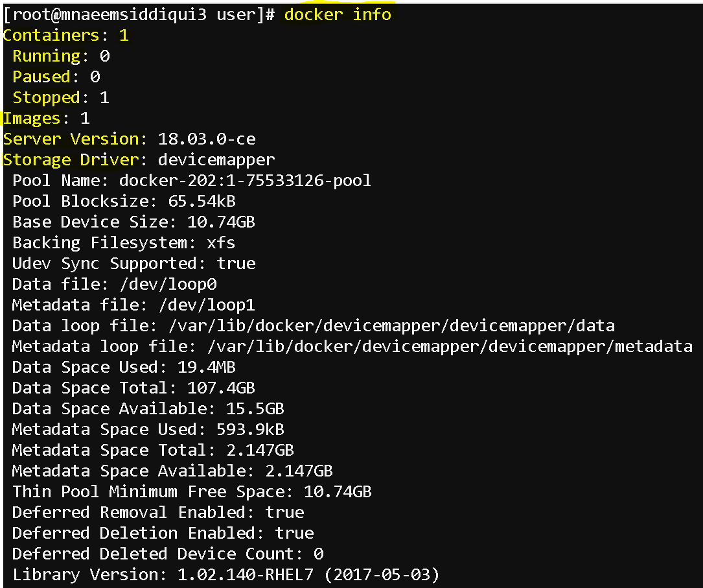Click the 'Stopped: 1' output line
Viewport: 703px width, 588px height.
tap(61, 97)
